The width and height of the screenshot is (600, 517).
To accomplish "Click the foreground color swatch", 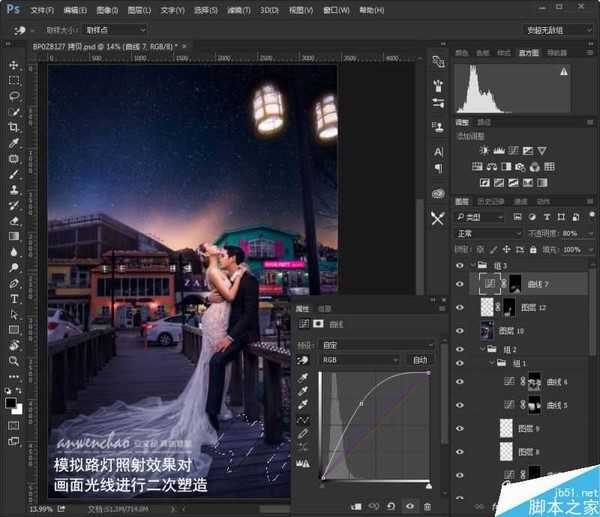I will [11, 401].
